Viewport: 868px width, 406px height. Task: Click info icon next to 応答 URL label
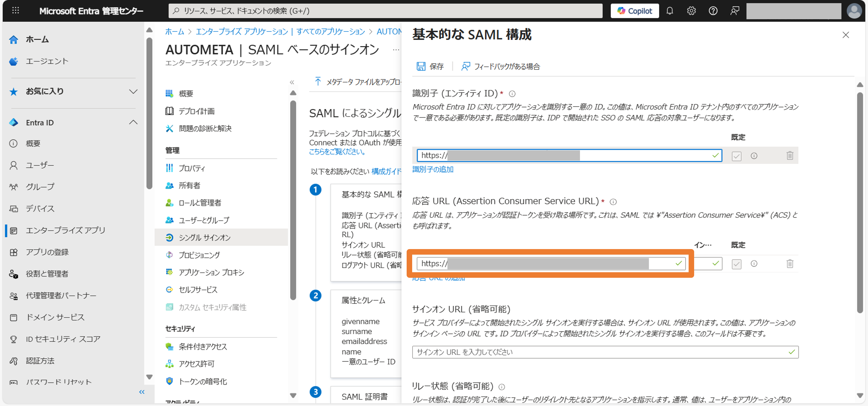[x=613, y=202]
